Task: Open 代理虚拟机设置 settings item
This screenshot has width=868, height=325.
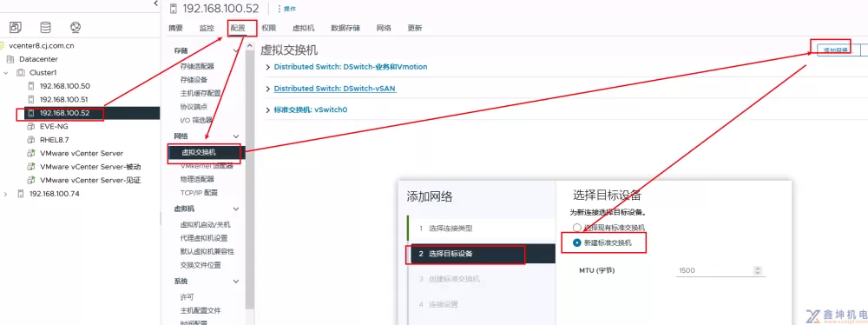Action: coord(203,238)
